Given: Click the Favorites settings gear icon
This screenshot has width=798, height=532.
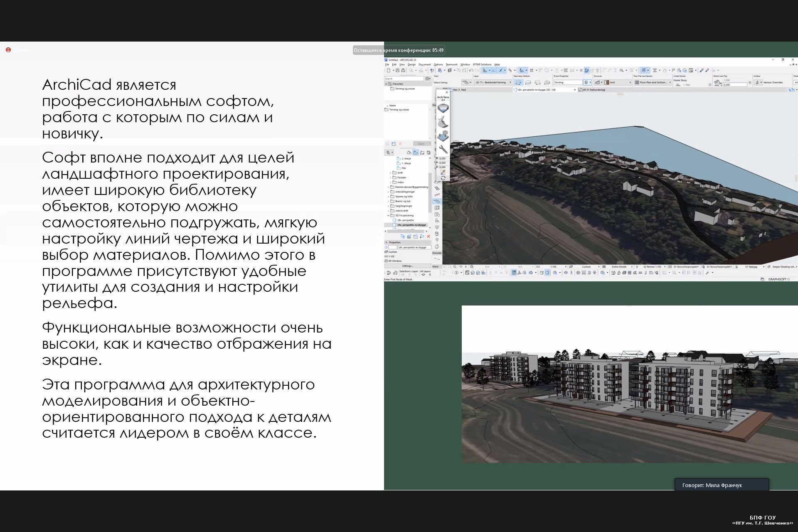Looking at the screenshot, I should point(427,79).
